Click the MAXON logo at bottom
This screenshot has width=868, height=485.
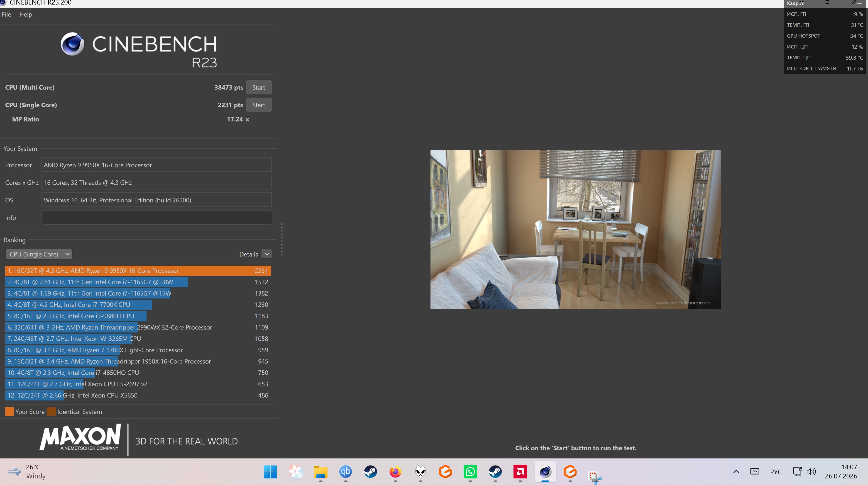click(x=80, y=437)
